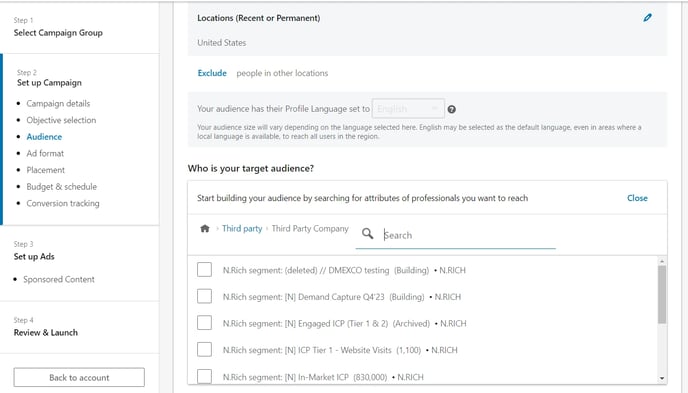The image size is (688, 393).
Task: Open the English profile language dropdown
Action: [x=408, y=109]
